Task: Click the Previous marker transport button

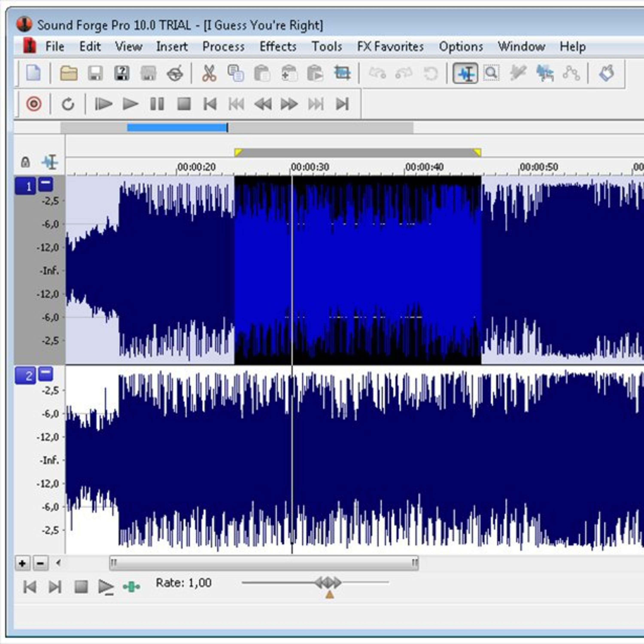Action: pos(236,104)
